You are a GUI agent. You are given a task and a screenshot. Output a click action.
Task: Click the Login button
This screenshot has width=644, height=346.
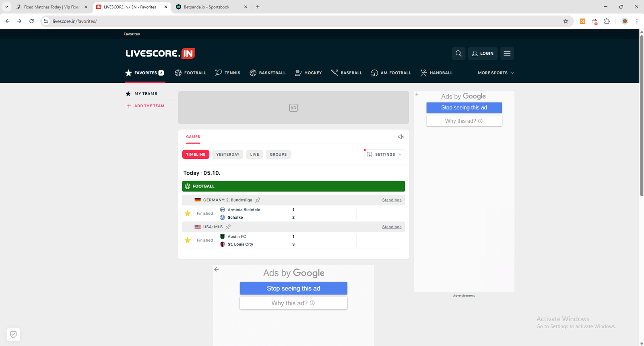tap(483, 54)
